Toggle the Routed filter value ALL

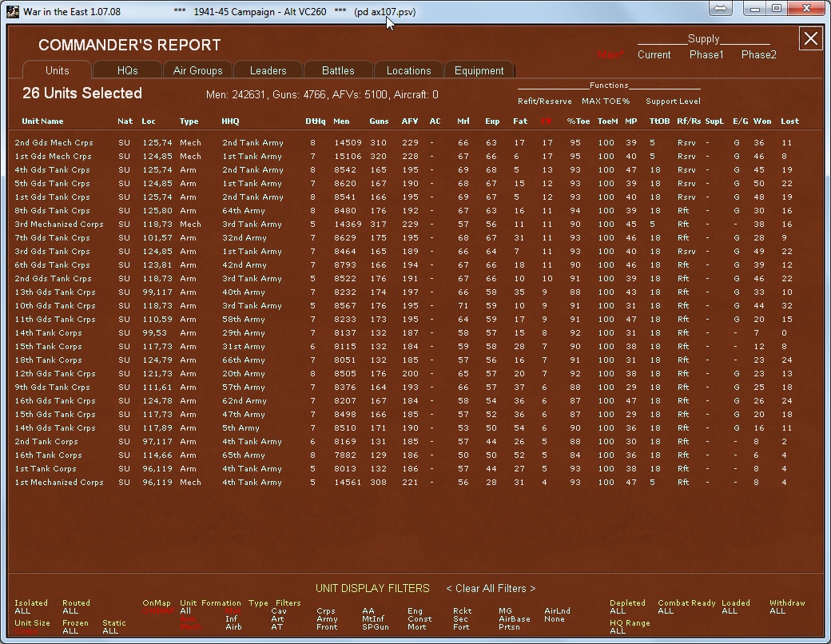[x=70, y=611]
